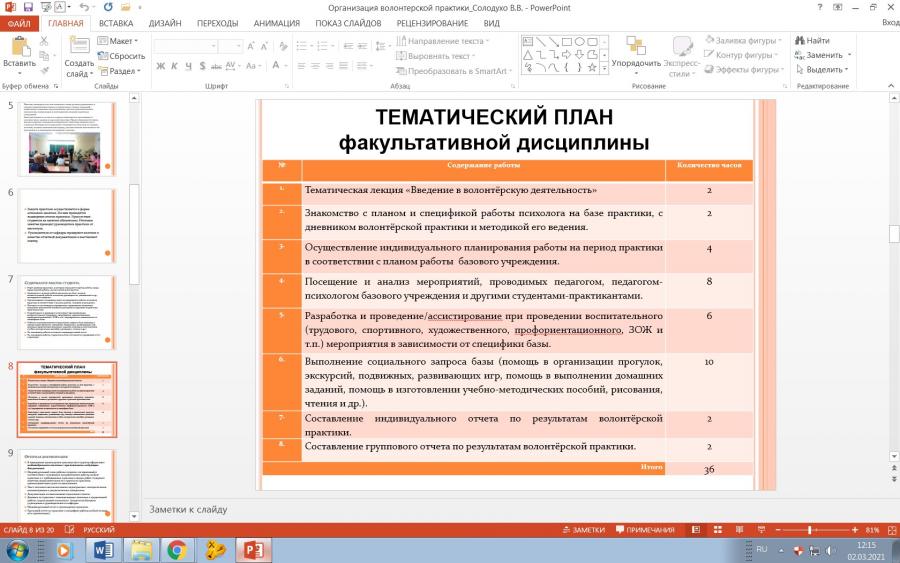Image resolution: width=900 pixels, height=563 pixels.
Task: Toggle Заметки (Notes) pane in status bar
Action: click(x=584, y=530)
